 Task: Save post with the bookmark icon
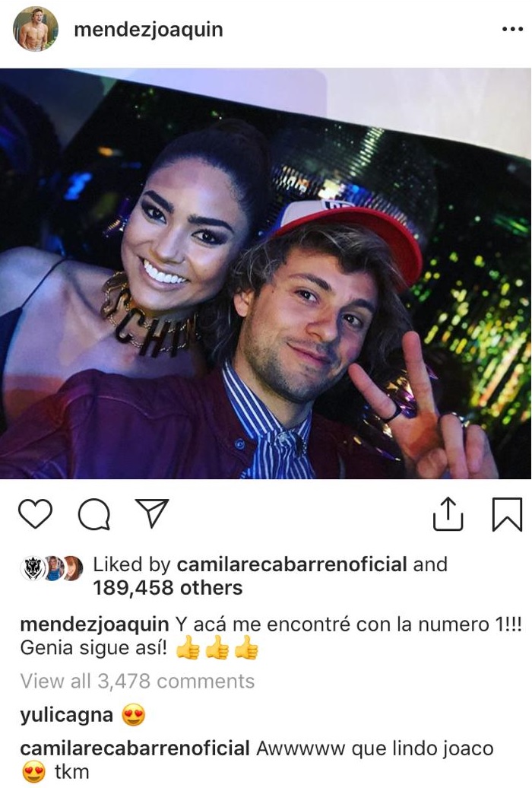point(506,514)
